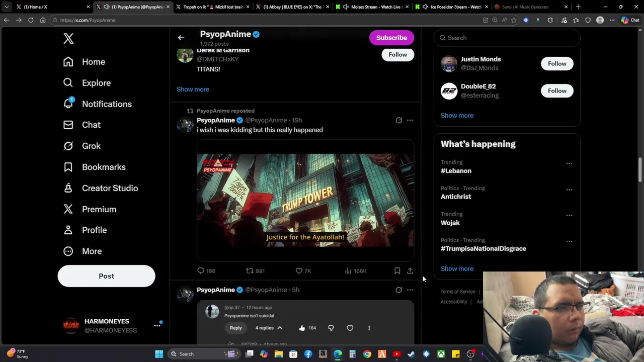Open Windows Start menu
This screenshot has height=362, width=644.
click(159, 354)
